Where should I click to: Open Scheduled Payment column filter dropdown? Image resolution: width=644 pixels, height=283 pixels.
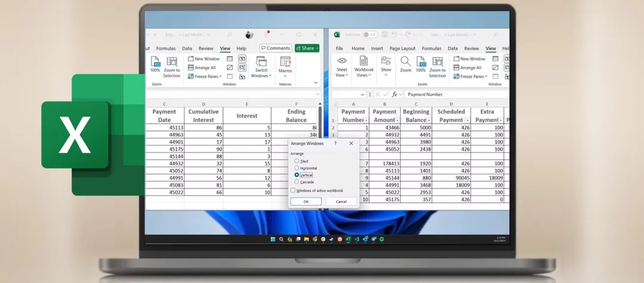[467, 120]
